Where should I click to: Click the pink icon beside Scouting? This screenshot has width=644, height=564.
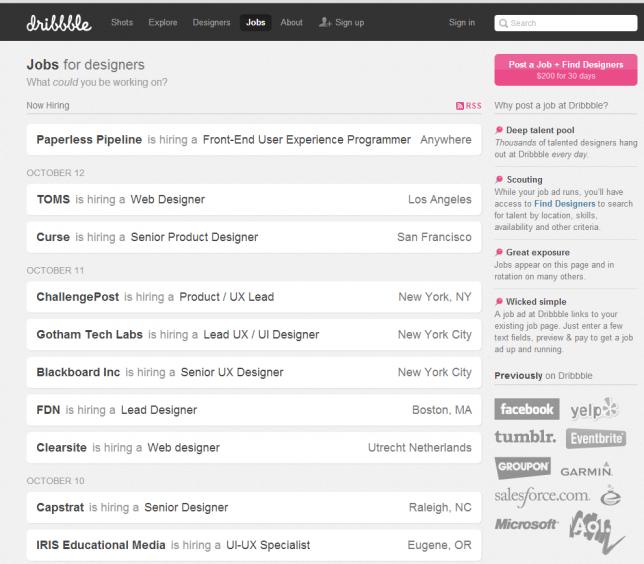click(499, 180)
